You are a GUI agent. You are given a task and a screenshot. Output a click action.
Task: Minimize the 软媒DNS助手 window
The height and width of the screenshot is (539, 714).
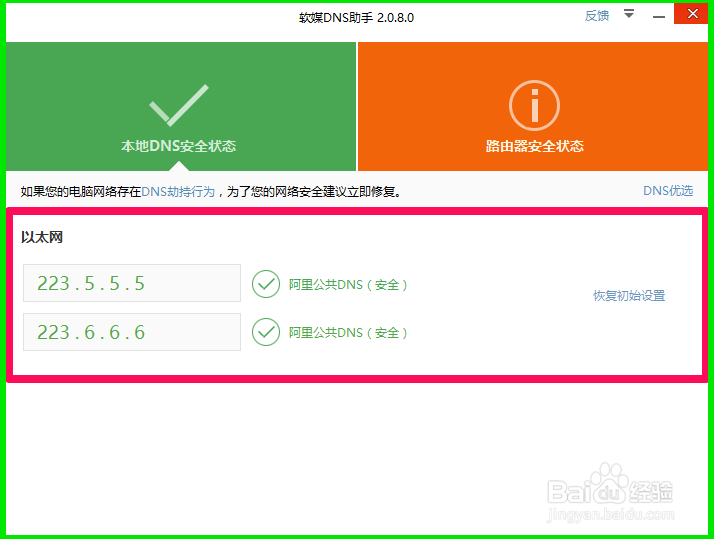tap(658, 17)
